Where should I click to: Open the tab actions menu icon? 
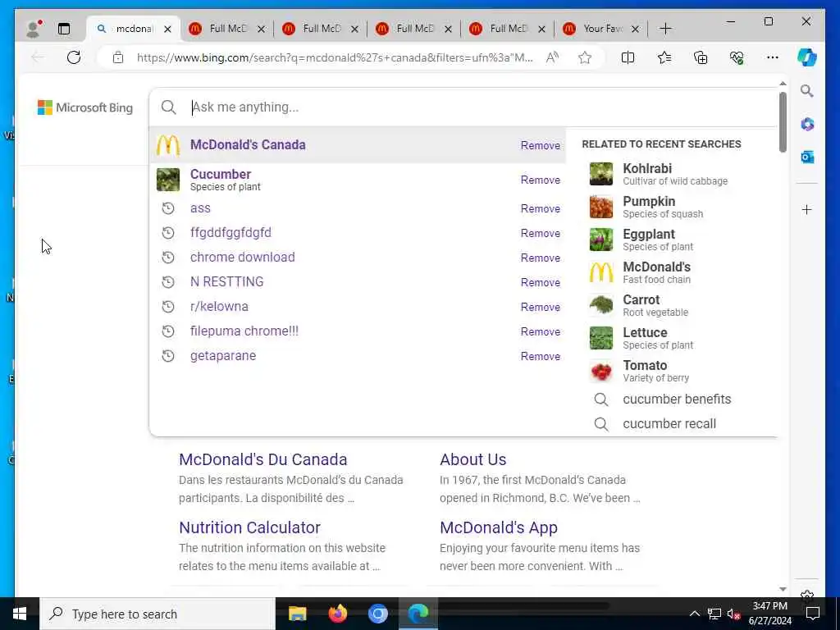click(64, 29)
